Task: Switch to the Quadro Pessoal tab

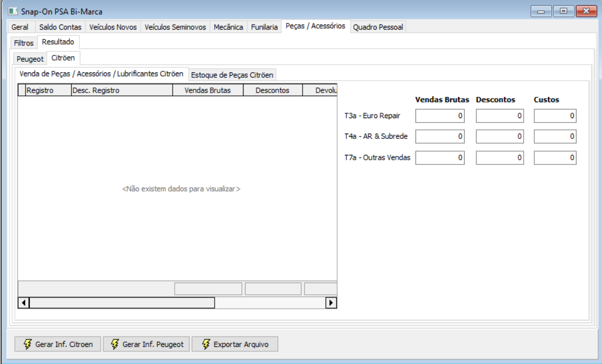Action: click(x=378, y=27)
